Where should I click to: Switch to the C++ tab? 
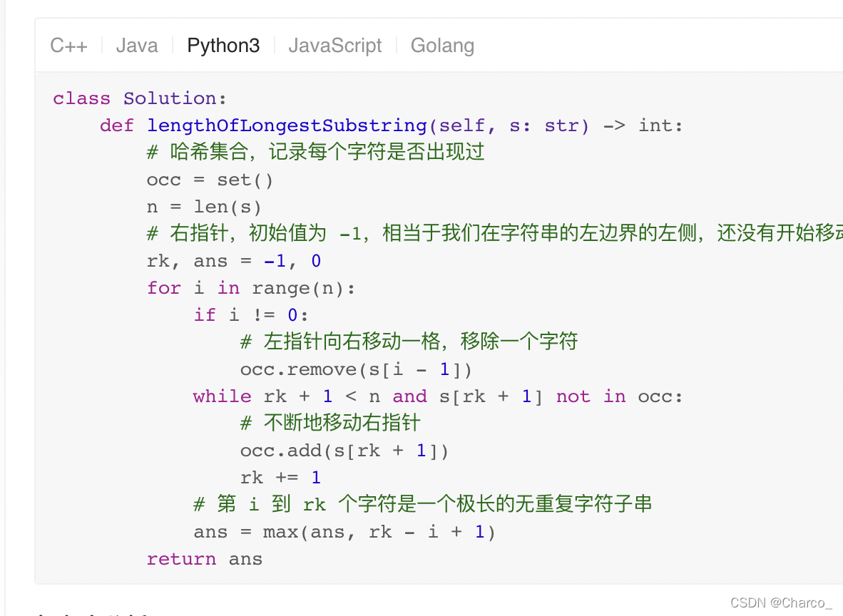coord(68,45)
